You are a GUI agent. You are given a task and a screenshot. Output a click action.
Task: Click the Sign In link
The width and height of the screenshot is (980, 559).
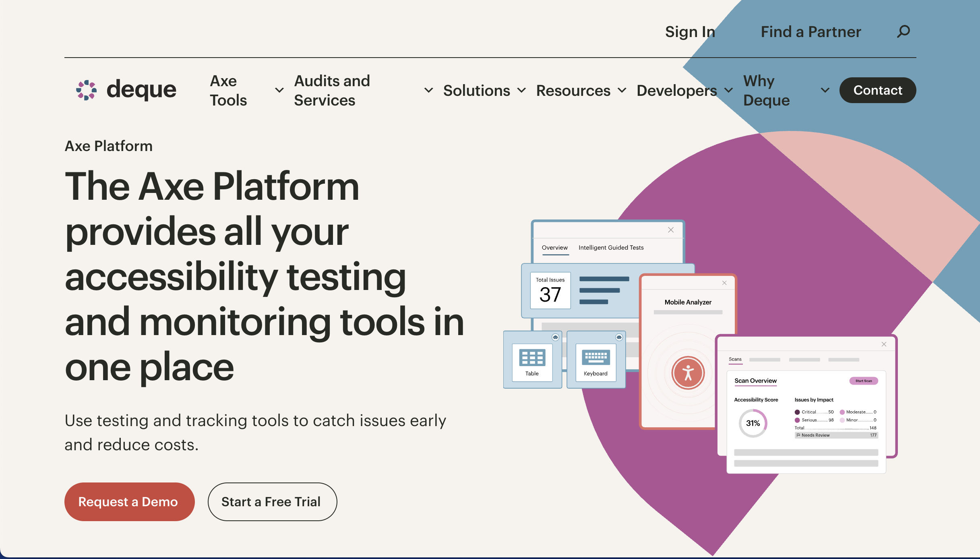coord(690,31)
